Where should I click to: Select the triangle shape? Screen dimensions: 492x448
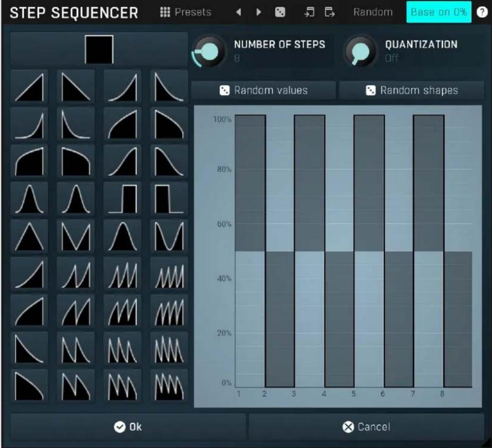[x=29, y=236]
